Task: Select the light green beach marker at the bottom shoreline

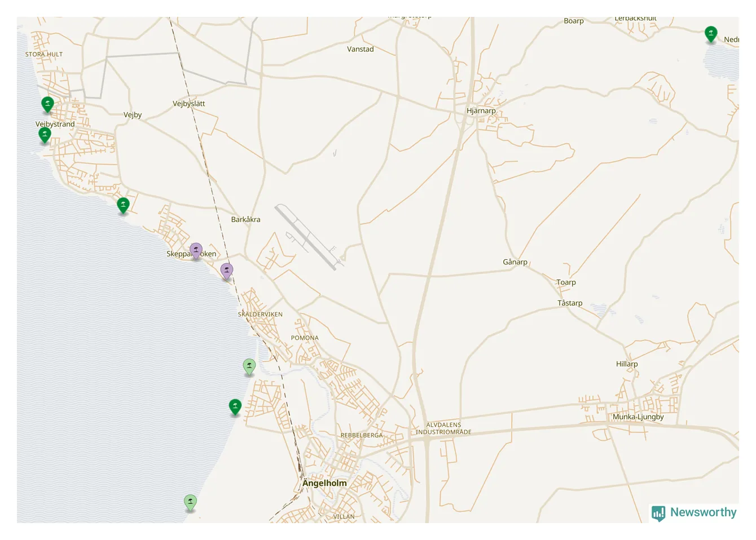Action: tap(191, 503)
